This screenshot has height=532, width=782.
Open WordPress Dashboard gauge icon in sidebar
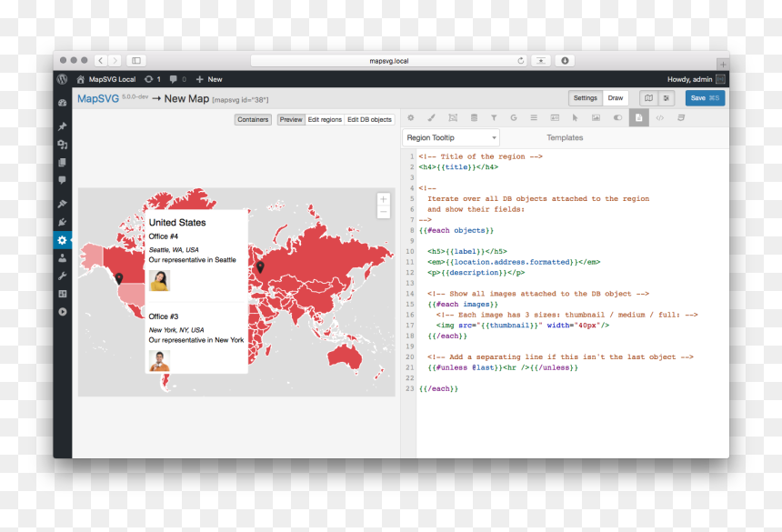(63, 103)
